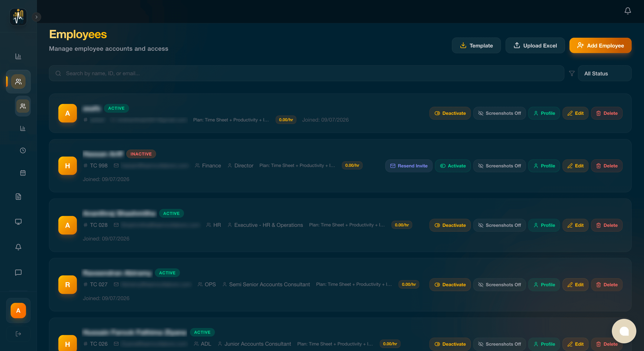Open the user avatar A menu in sidebar
This screenshot has height=351, width=644.
(18, 311)
